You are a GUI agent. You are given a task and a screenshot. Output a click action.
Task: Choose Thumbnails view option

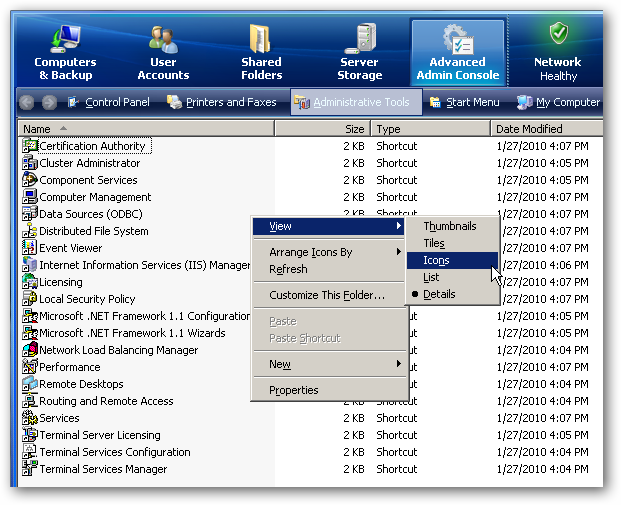coord(452,226)
